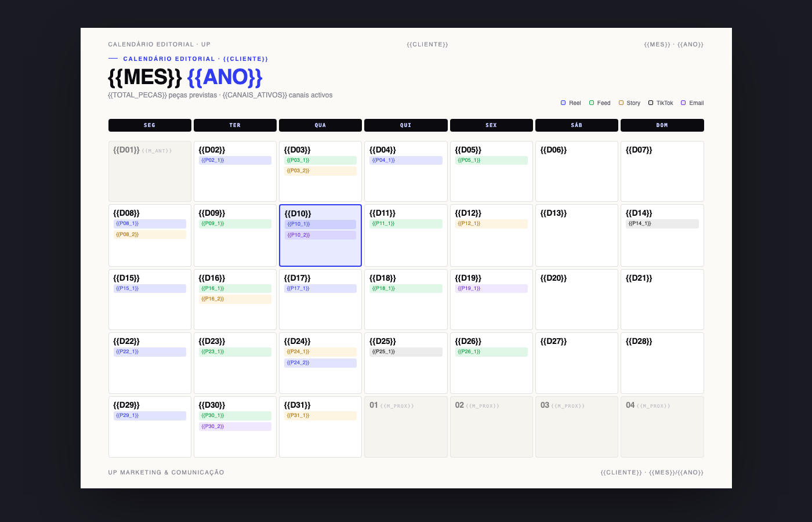Viewport: 812px width, 522px height.
Task: Click the TikTok legend black square
Action: point(651,103)
